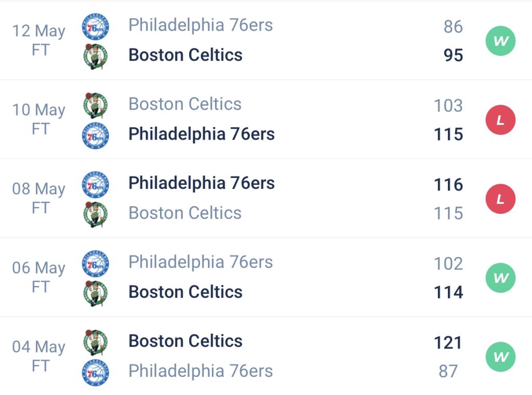Click the 76ers logo in 12 May match
The image size is (532, 395).
[x=96, y=26]
